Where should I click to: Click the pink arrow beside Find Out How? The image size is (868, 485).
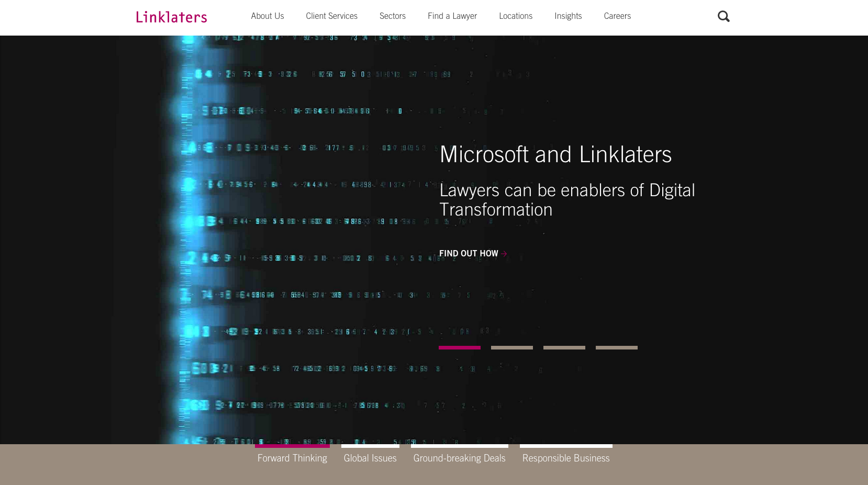click(504, 254)
